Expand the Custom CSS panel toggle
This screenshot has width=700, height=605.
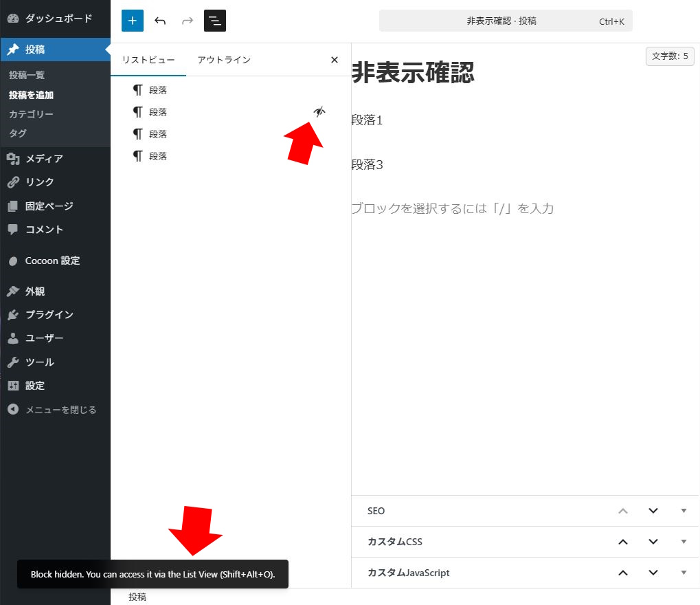coord(684,542)
